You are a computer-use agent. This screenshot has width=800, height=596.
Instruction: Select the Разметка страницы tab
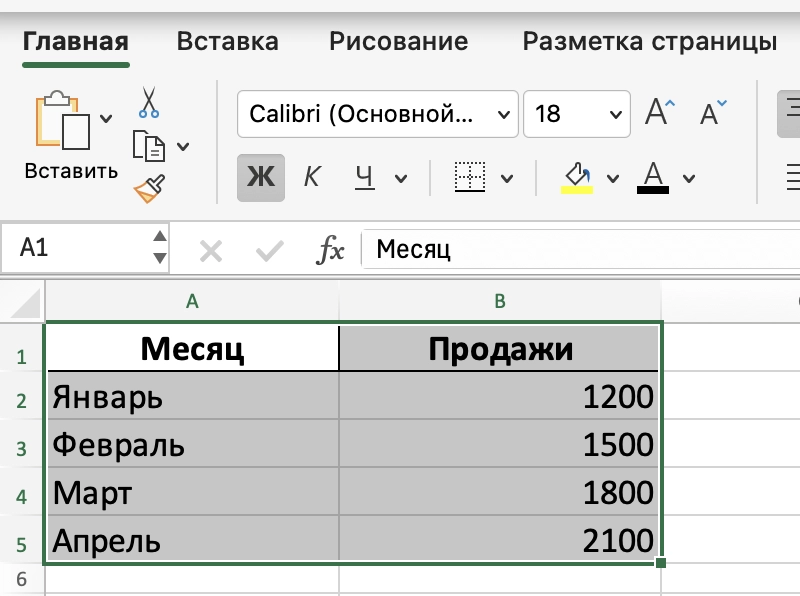point(649,41)
